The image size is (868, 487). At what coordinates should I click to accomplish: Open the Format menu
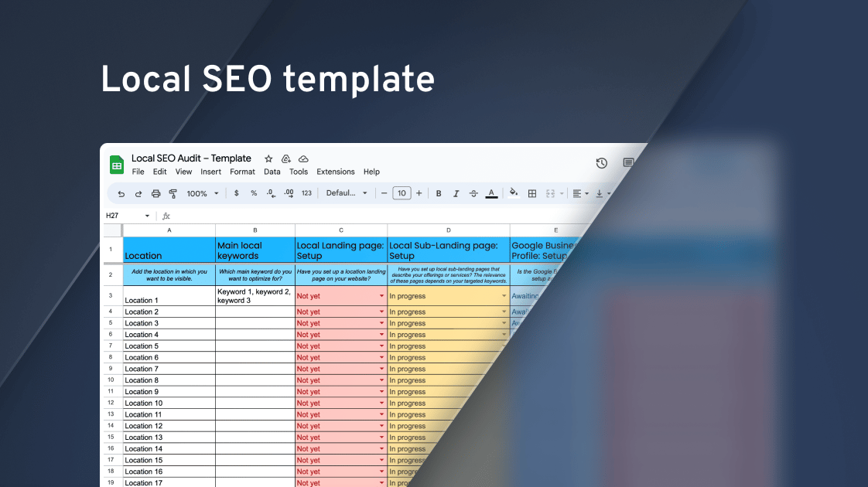click(242, 172)
